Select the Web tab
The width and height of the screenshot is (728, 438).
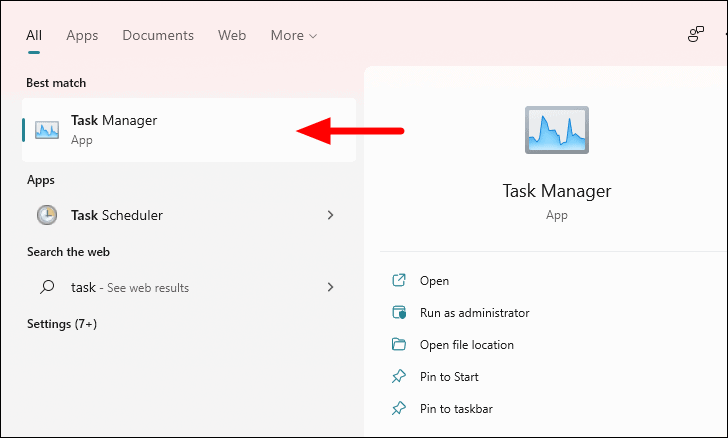click(x=232, y=35)
